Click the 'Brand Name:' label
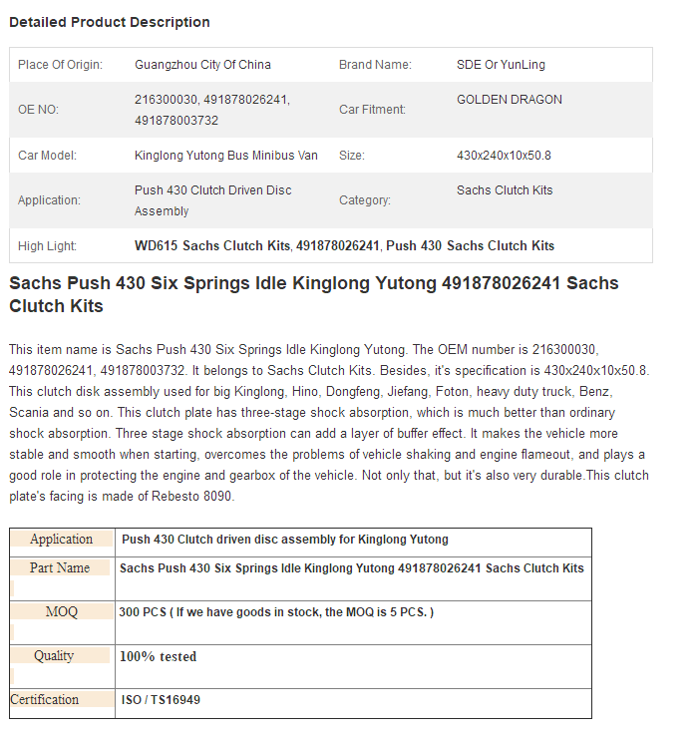 [375, 65]
